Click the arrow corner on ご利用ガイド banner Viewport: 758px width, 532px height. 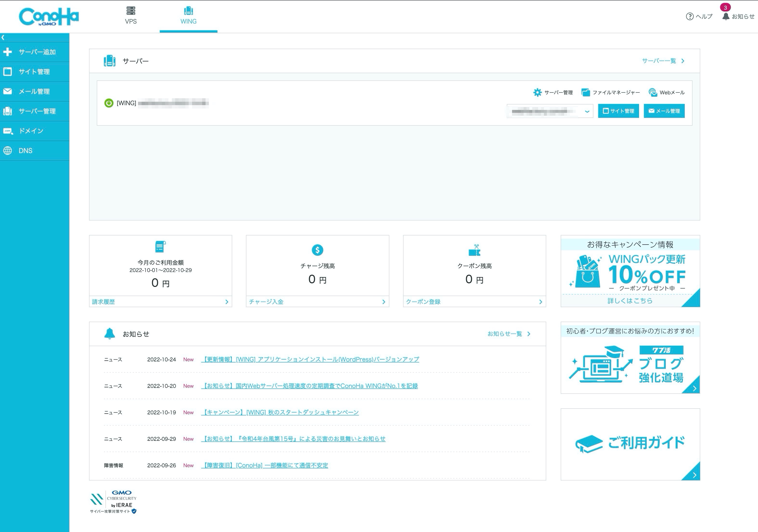click(694, 474)
